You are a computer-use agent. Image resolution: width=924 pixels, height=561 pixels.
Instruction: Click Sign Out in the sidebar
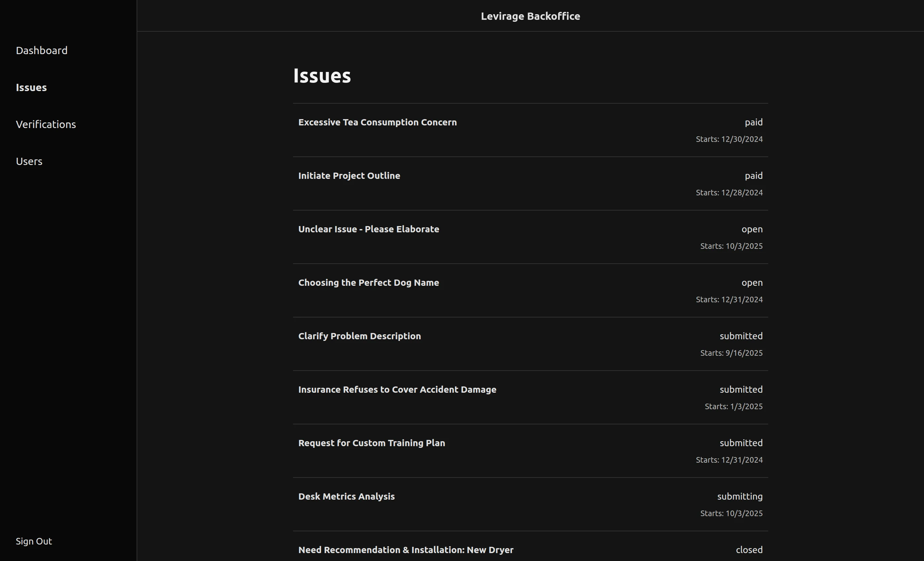click(34, 541)
